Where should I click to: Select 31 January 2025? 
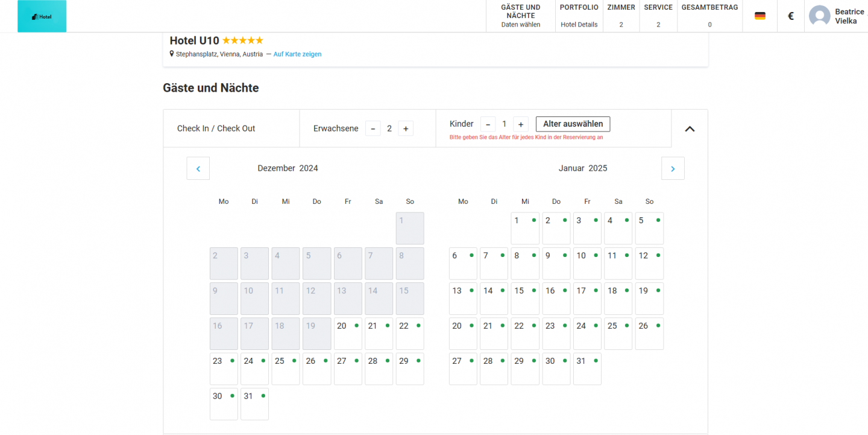(x=587, y=369)
